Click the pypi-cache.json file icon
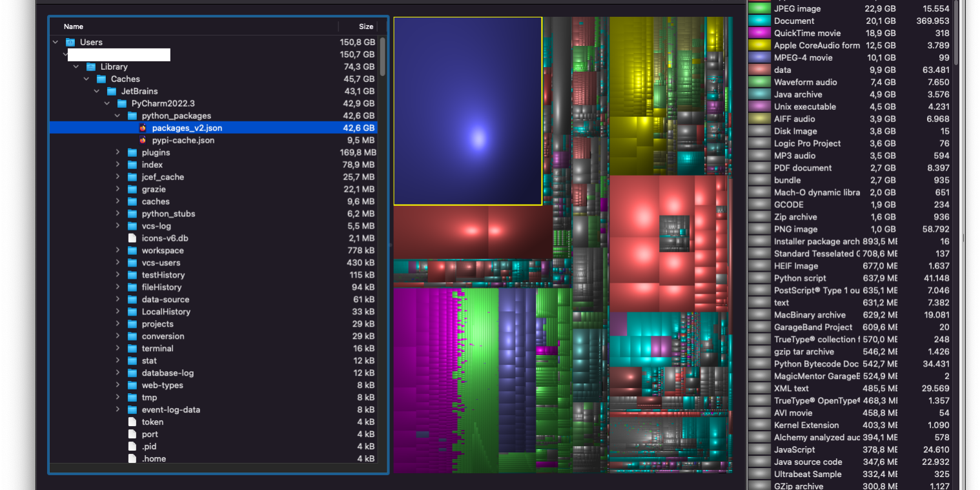 click(143, 140)
